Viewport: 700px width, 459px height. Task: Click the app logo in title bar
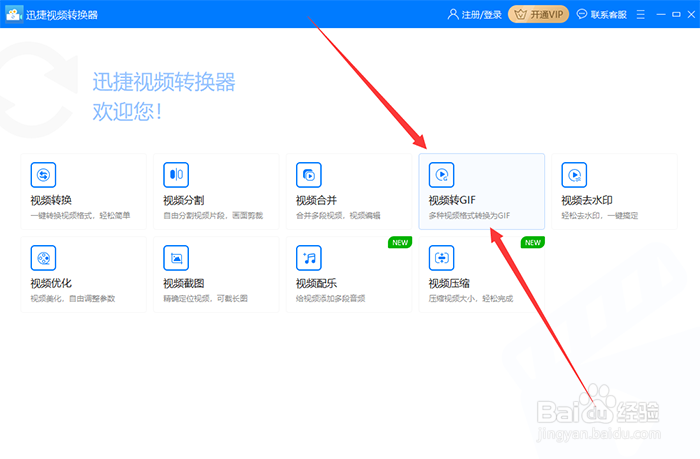pos(14,14)
